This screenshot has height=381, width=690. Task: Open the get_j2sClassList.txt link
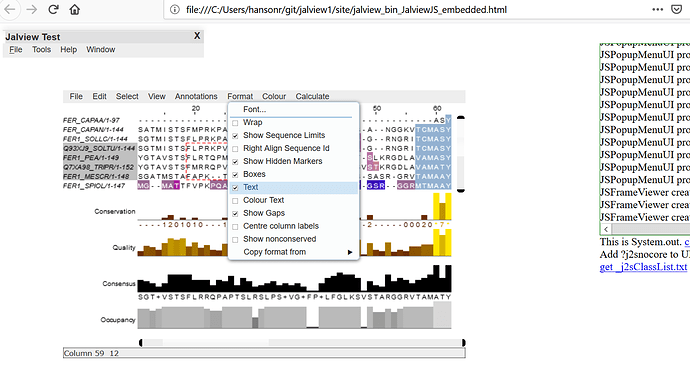(643, 267)
